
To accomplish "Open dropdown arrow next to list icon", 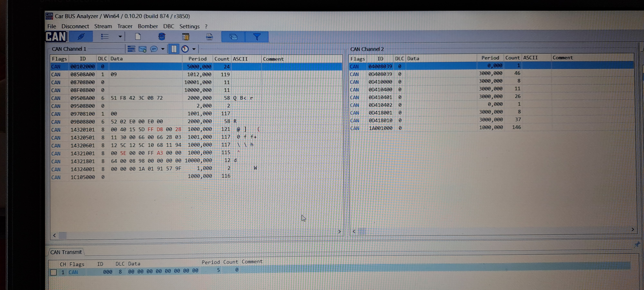I will 120,37.
